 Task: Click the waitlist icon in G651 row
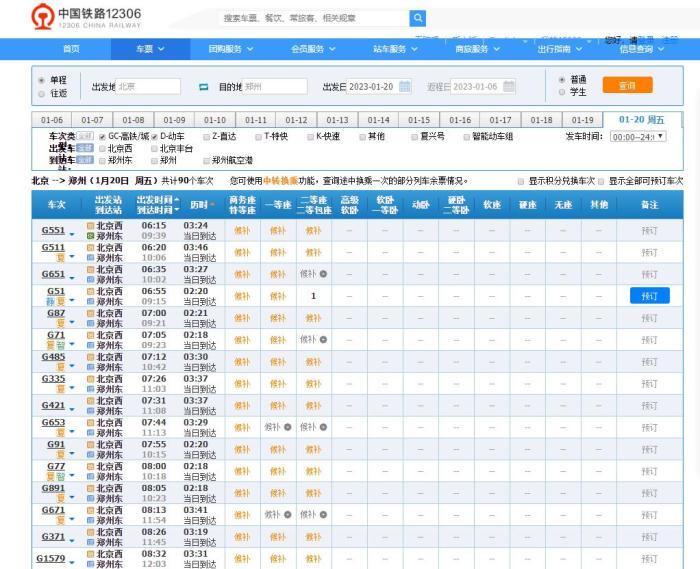point(323,274)
